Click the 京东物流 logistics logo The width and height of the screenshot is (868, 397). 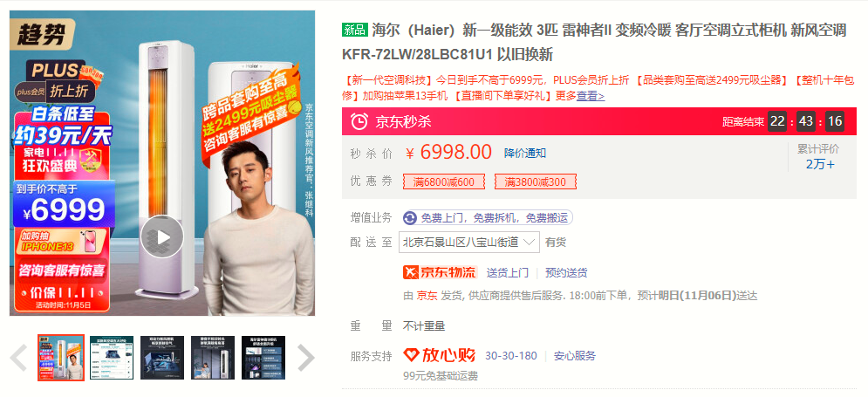(x=440, y=272)
